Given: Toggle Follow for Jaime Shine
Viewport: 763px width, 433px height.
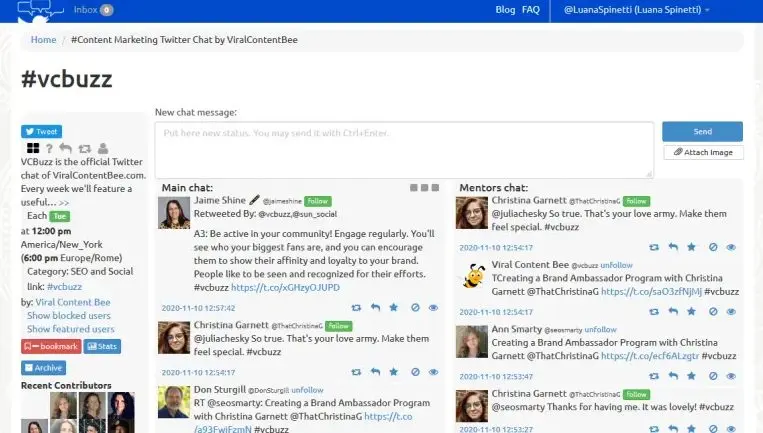Looking at the screenshot, I should coord(318,200).
